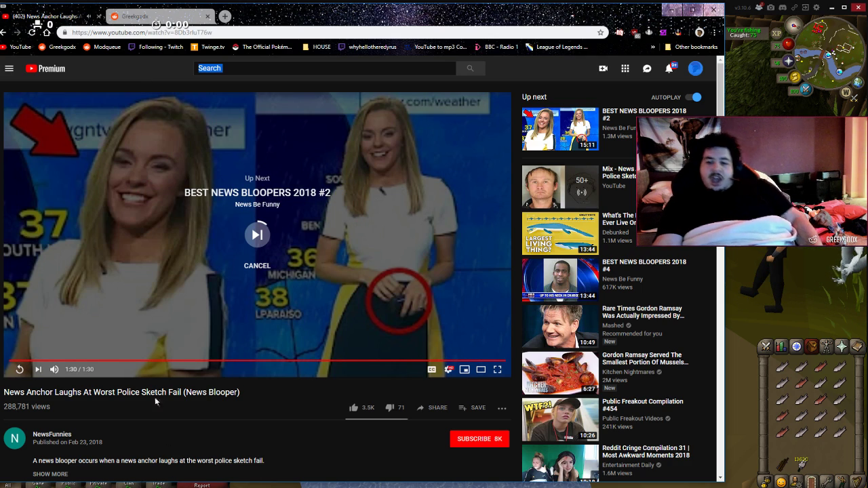The image size is (868, 488).
Task: Cancel the Up Next autoplay
Action: click(257, 266)
